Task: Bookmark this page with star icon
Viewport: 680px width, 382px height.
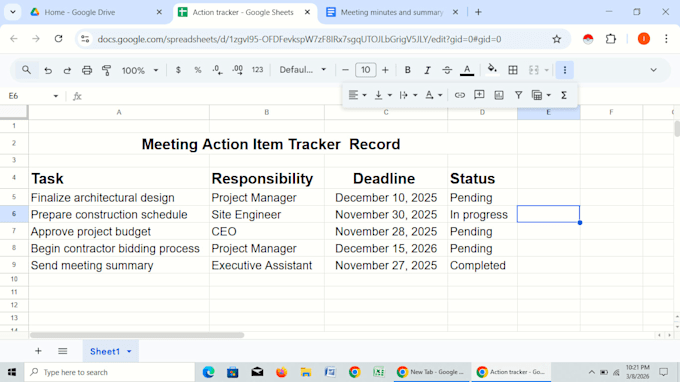Action: [x=556, y=39]
